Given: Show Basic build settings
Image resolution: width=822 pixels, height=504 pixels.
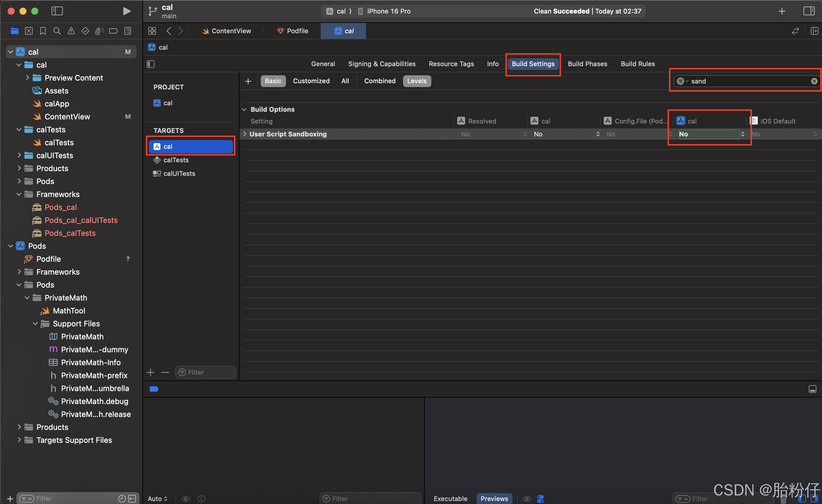Looking at the screenshot, I should [273, 81].
